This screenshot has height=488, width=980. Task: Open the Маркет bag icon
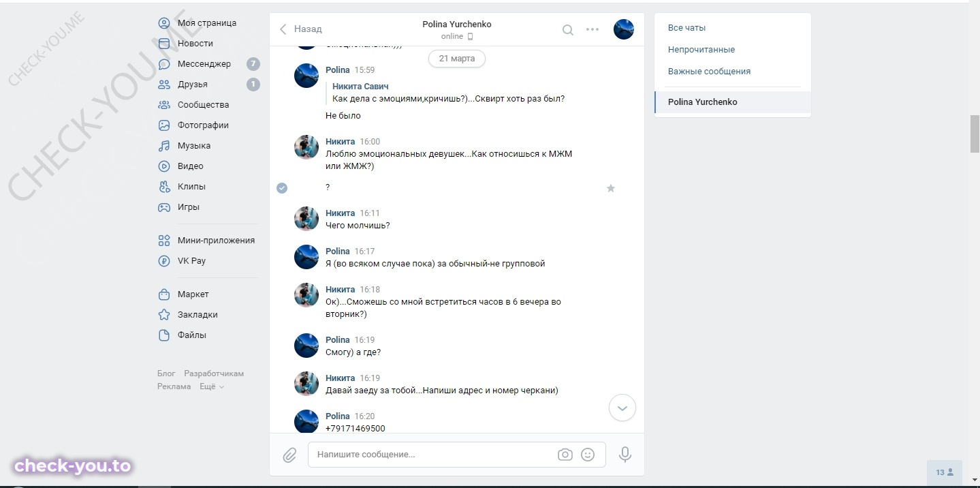point(164,294)
